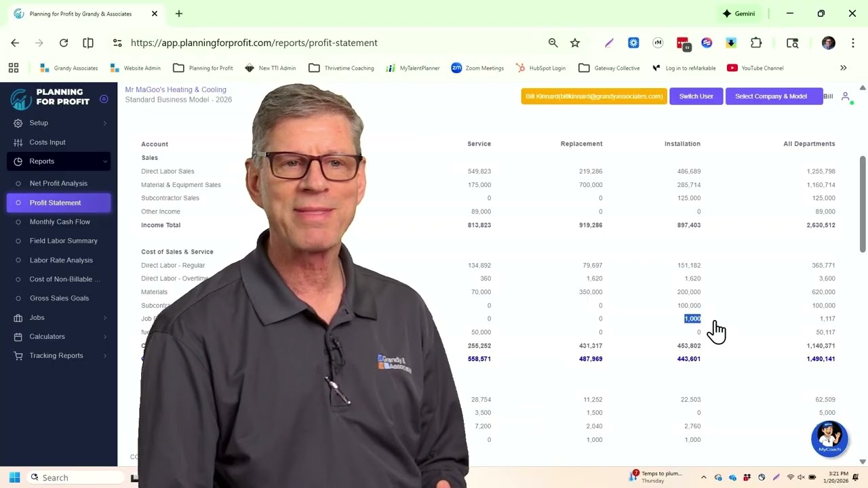Open the HubSpot Login bookmark

tap(540, 68)
